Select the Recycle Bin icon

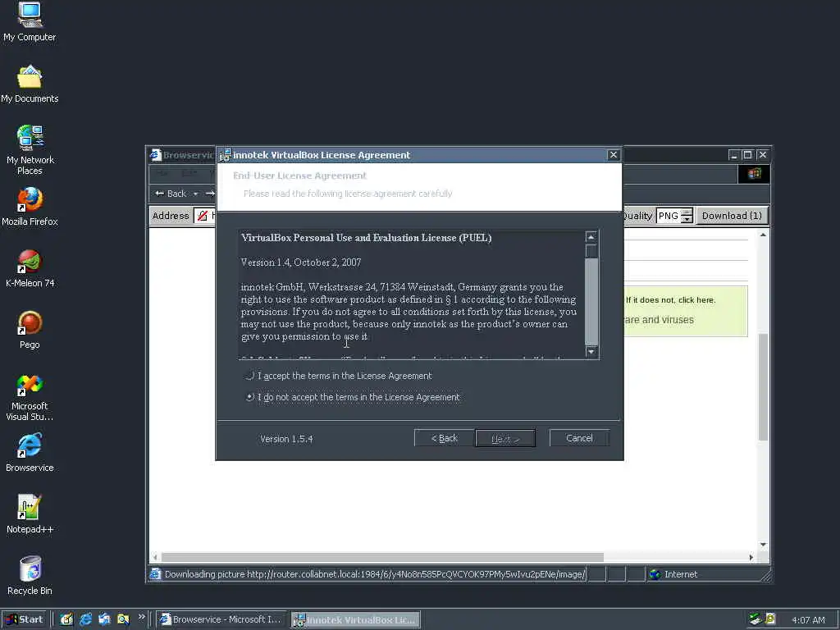pyautogui.click(x=30, y=576)
